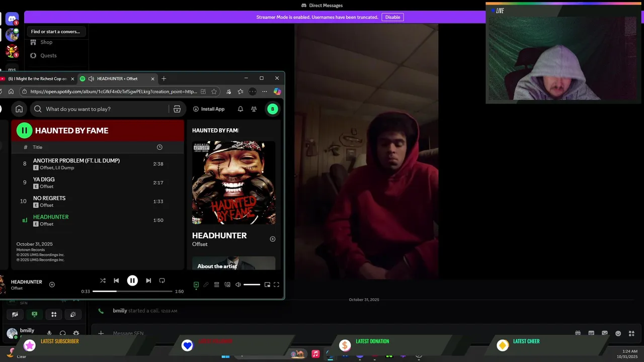Screen dimensions: 644x362
Task: Stop Discord screen sharing
Action: [34, 314]
